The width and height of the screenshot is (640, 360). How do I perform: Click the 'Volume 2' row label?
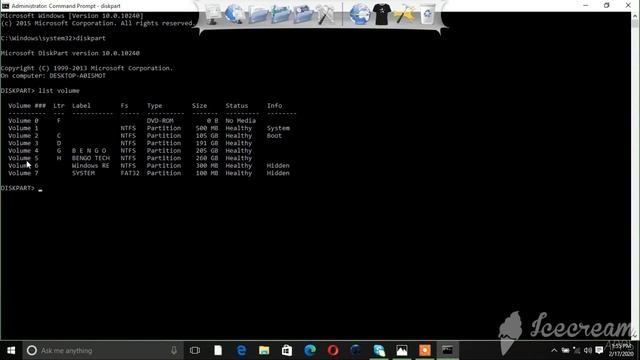[23, 136]
